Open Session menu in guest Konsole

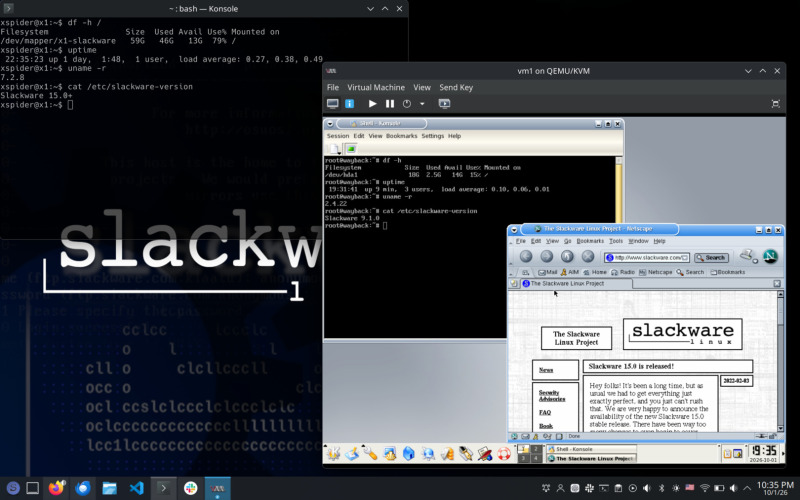338,136
